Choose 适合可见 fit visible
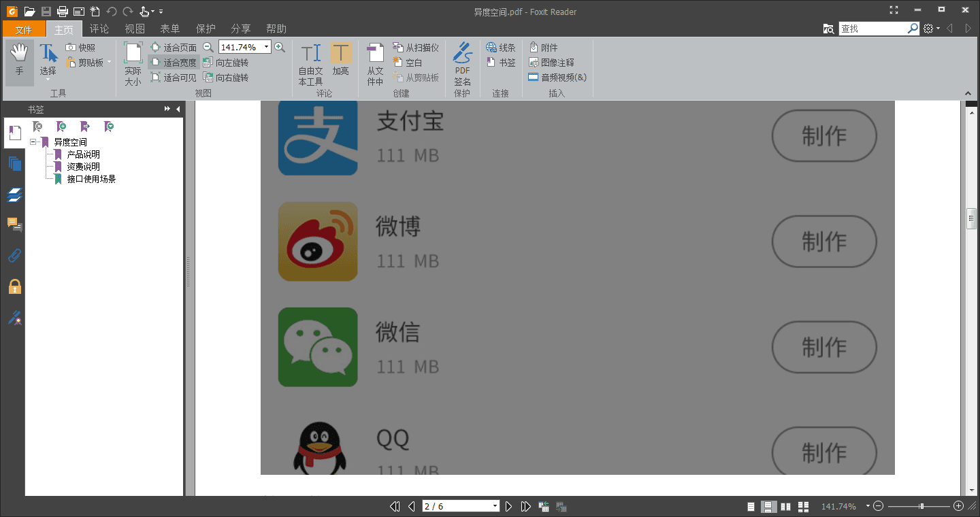 pyautogui.click(x=173, y=78)
